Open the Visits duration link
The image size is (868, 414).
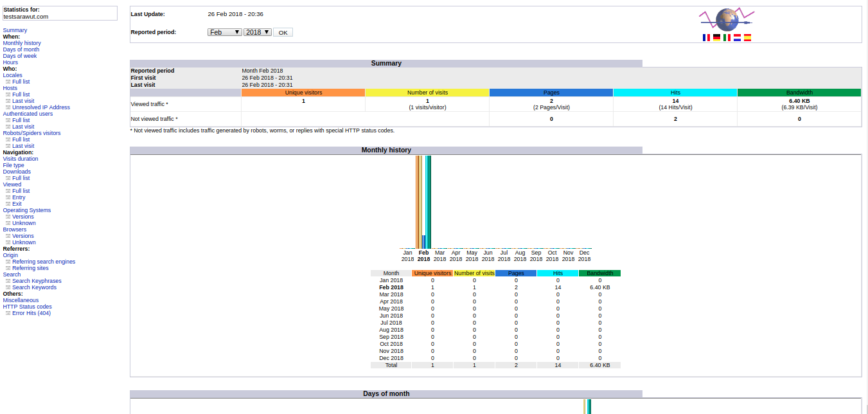pos(21,159)
